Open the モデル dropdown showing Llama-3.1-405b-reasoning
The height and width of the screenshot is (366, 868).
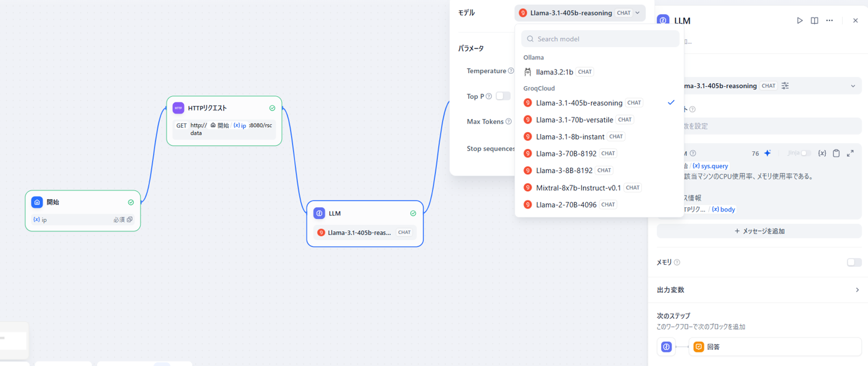pyautogui.click(x=580, y=13)
